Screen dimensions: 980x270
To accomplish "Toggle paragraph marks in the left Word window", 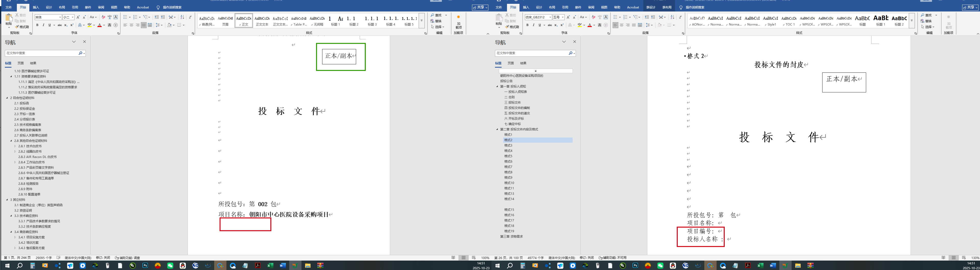I will point(190,17).
